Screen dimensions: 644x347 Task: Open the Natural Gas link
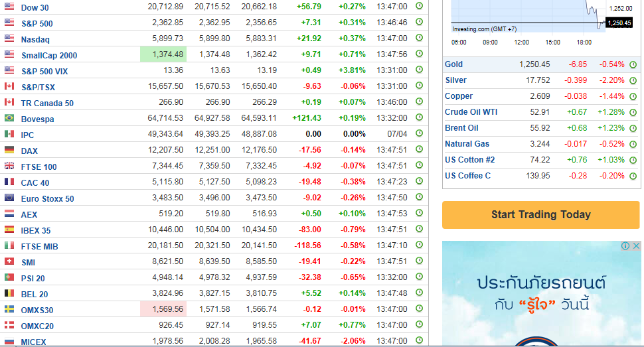[x=467, y=144]
